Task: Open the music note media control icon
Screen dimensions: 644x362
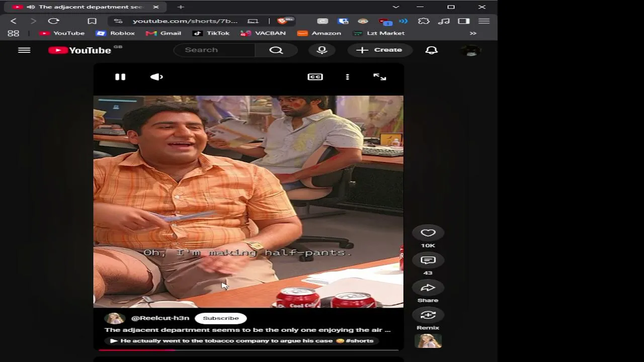Action: coord(444,21)
